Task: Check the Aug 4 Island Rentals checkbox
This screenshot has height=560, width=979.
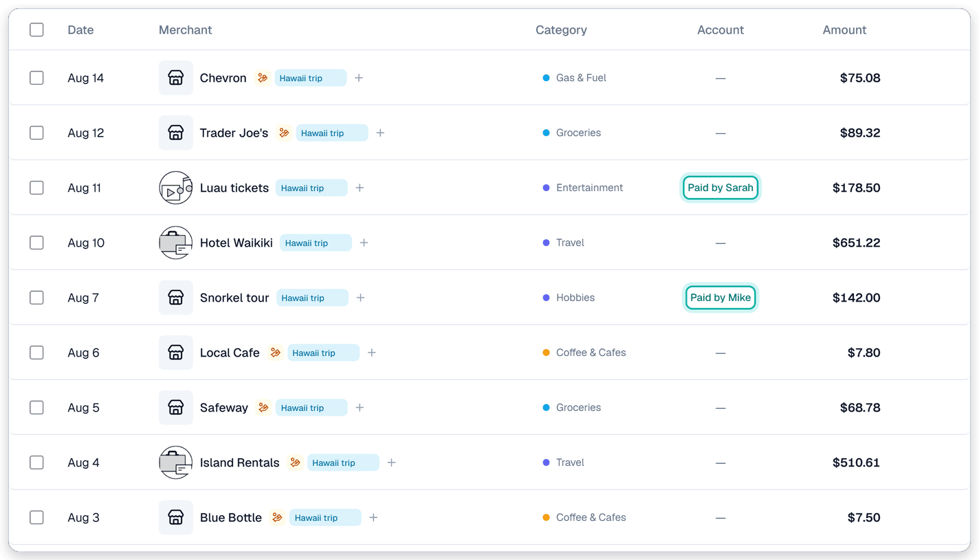Action: pos(36,462)
